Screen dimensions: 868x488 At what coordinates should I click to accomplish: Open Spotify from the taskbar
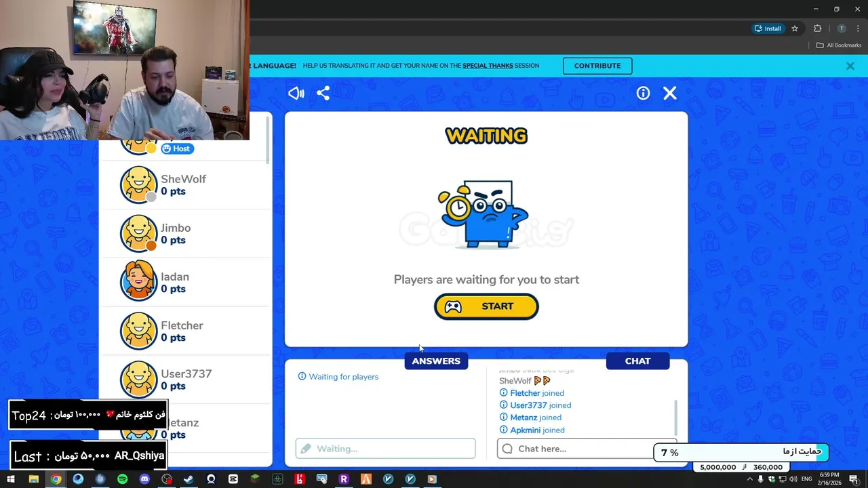pos(122,479)
